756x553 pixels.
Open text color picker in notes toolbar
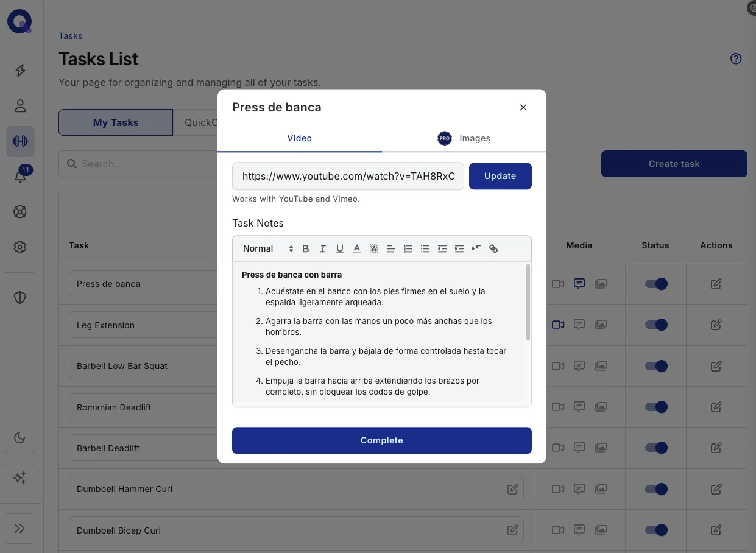tap(357, 248)
